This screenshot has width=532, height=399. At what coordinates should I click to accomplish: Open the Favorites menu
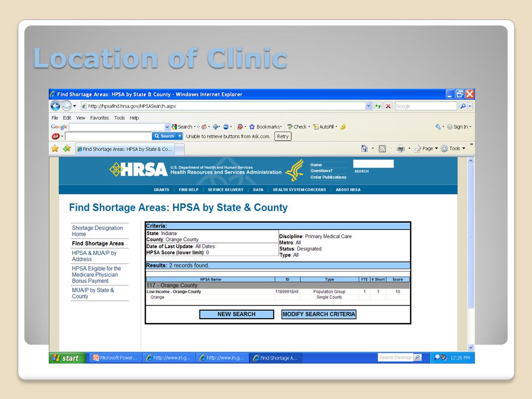coord(99,118)
